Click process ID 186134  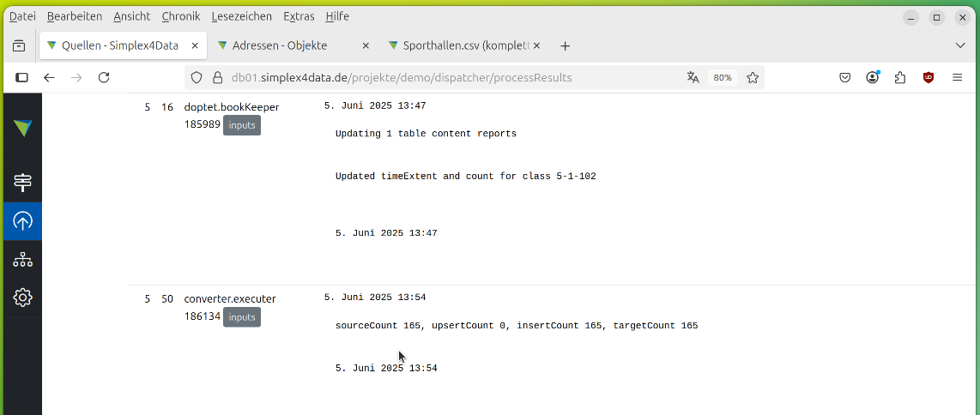(x=203, y=316)
